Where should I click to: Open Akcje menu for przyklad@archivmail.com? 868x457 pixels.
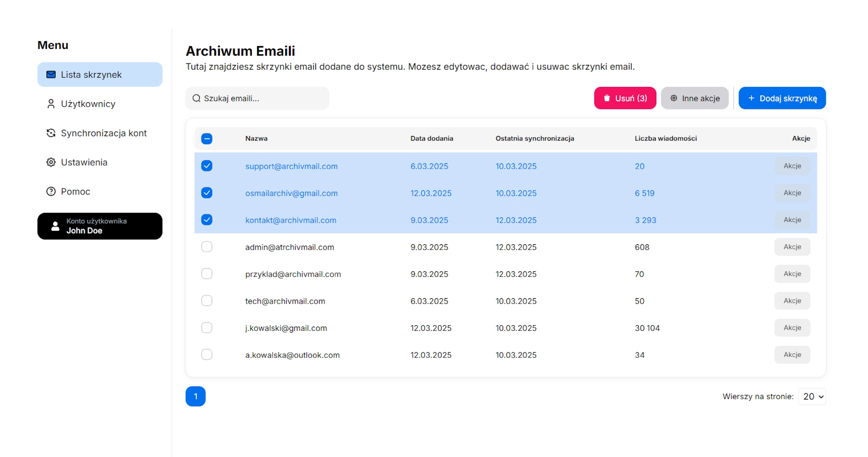[x=792, y=274]
